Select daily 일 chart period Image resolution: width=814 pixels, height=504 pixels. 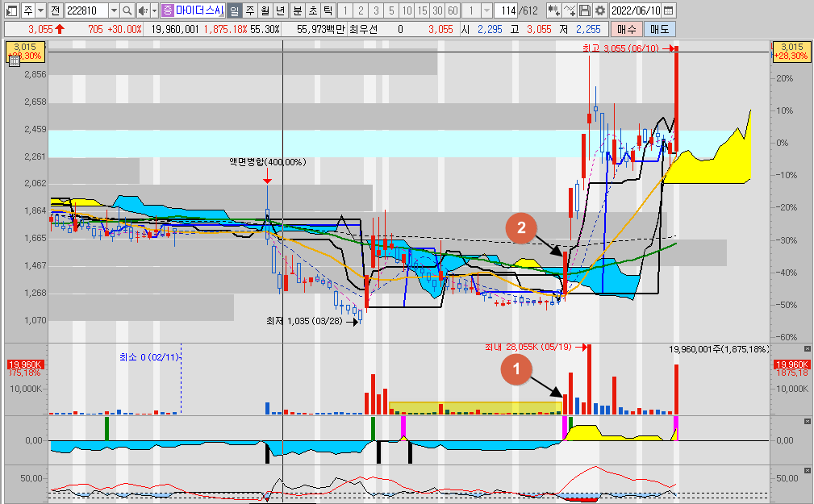click(235, 10)
